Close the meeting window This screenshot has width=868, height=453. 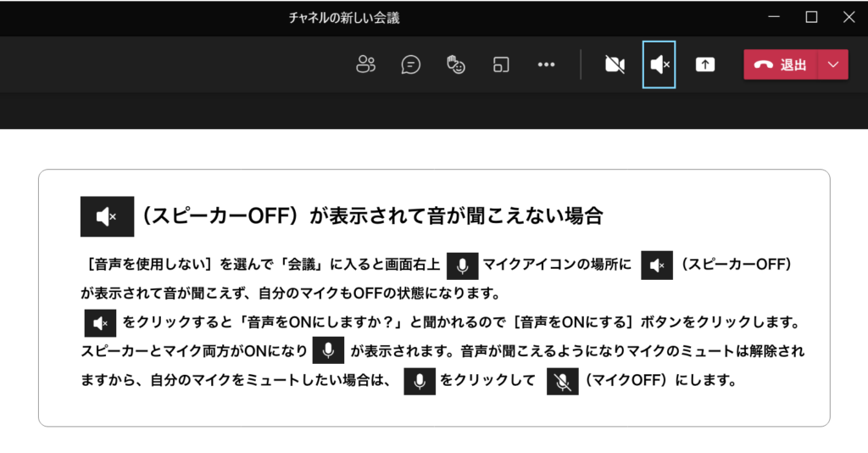tap(849, 17)
